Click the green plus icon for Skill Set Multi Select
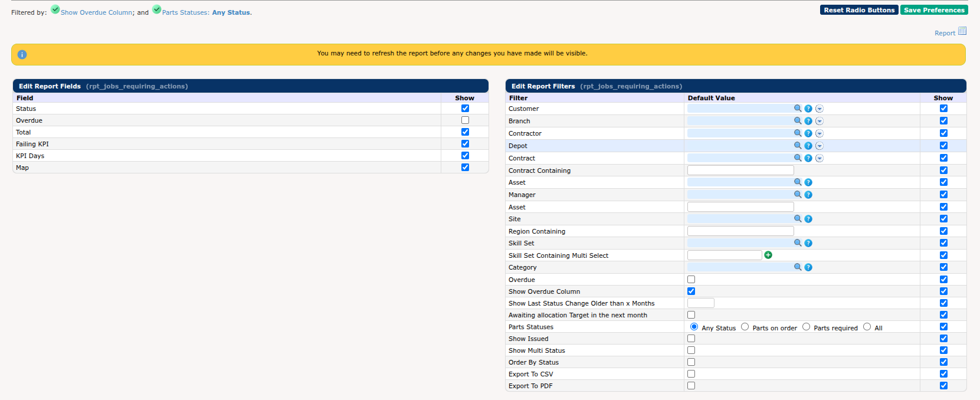 pyautogui.click(x=768, y=255)
